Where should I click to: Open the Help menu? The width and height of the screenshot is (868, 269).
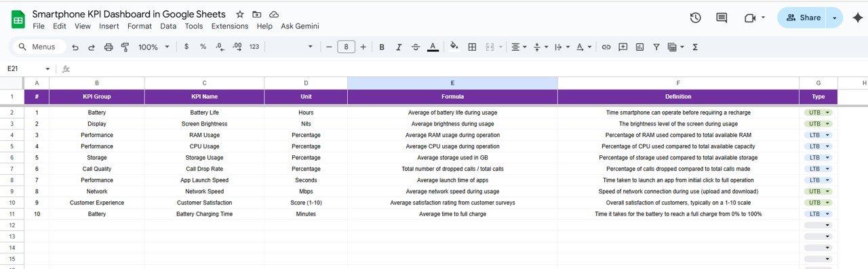[264, 26]
